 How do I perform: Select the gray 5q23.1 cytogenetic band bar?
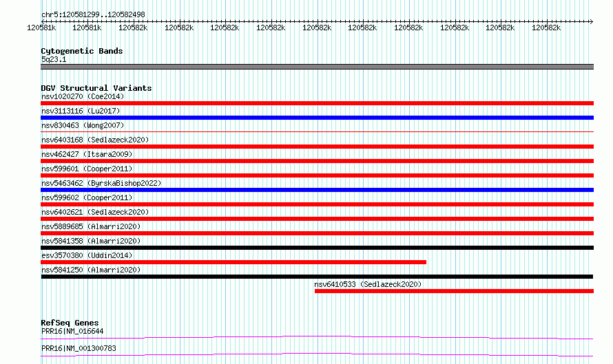[317, 67]
